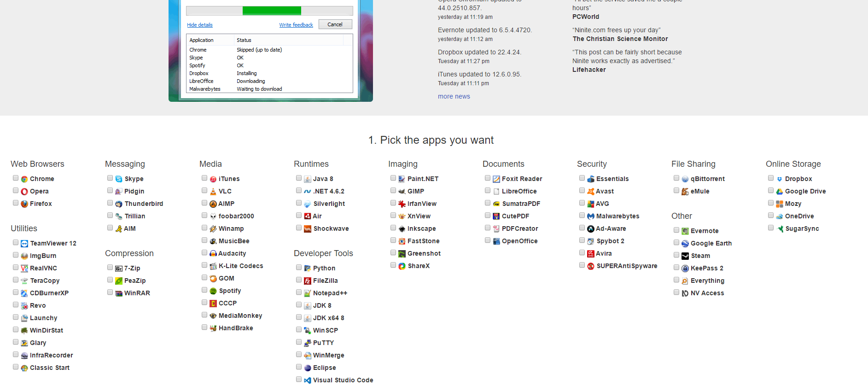Click the Chrome browser icon
This screenshot has width=868, height=392.
click(x=24, y=179)
